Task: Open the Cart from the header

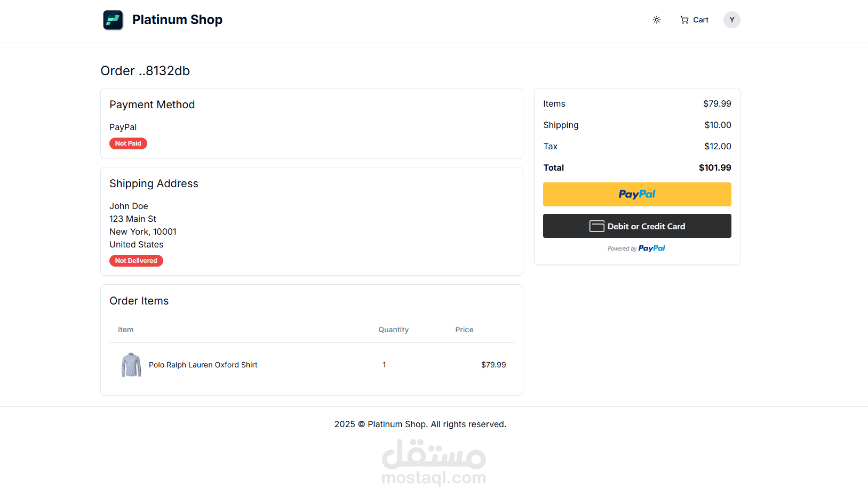Action: (x=694, y=20)
